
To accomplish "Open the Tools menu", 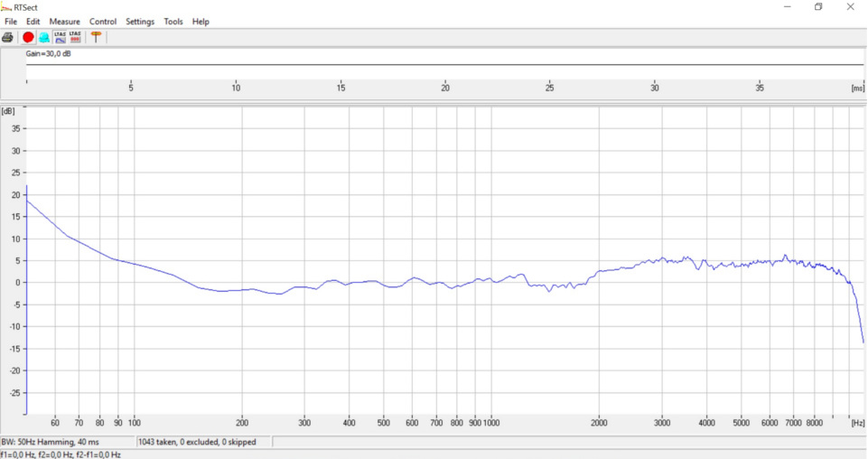I will [173, 22].
